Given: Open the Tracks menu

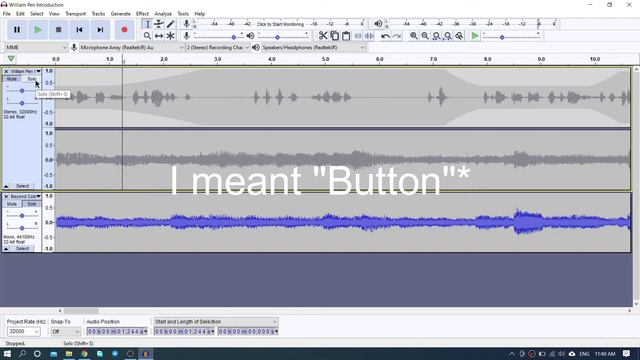Looking at the screenshot, I should [x=98, y=13].
